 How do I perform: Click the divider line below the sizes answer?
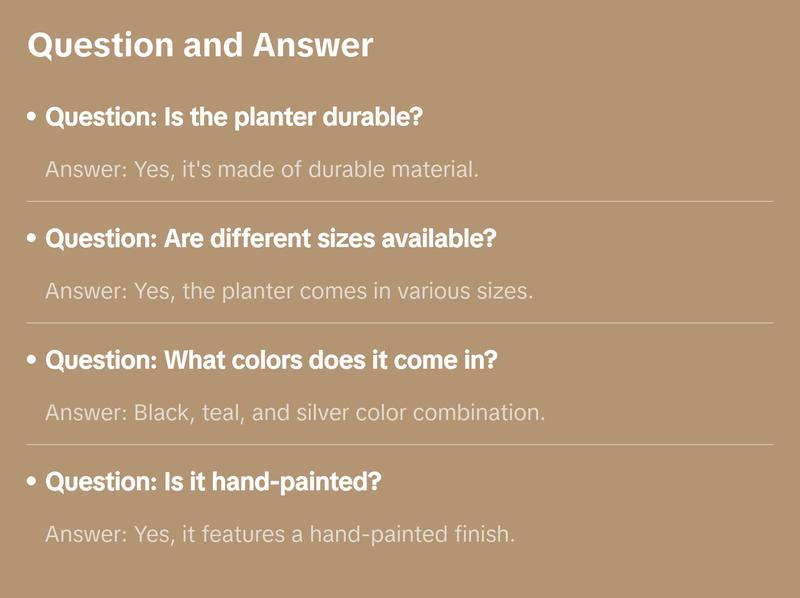pos(400,323)
